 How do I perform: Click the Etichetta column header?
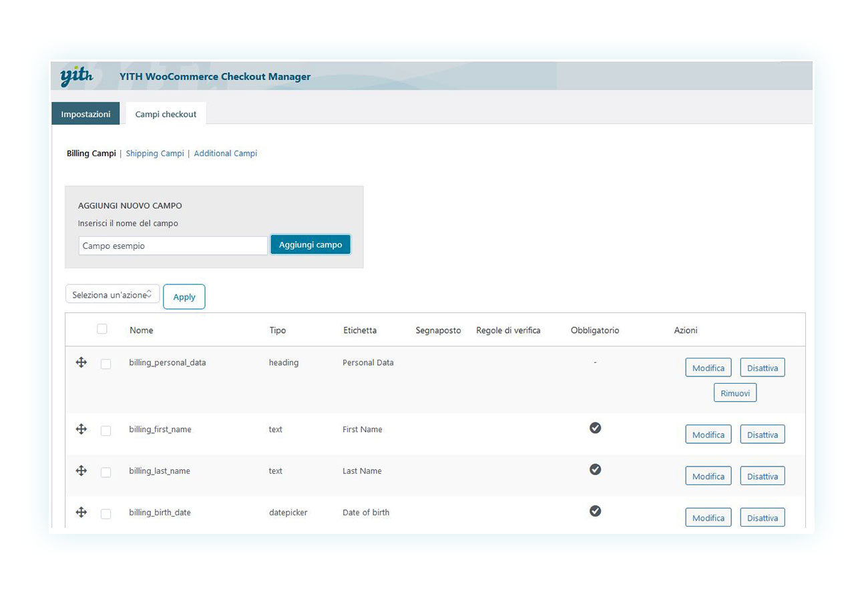(360, 330)
